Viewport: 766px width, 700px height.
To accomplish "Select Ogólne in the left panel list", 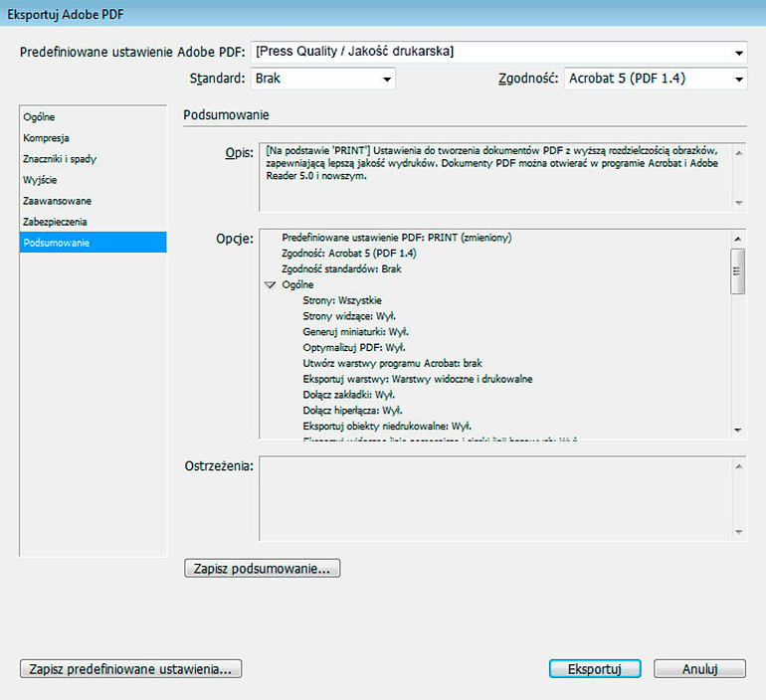I will 93,117.
